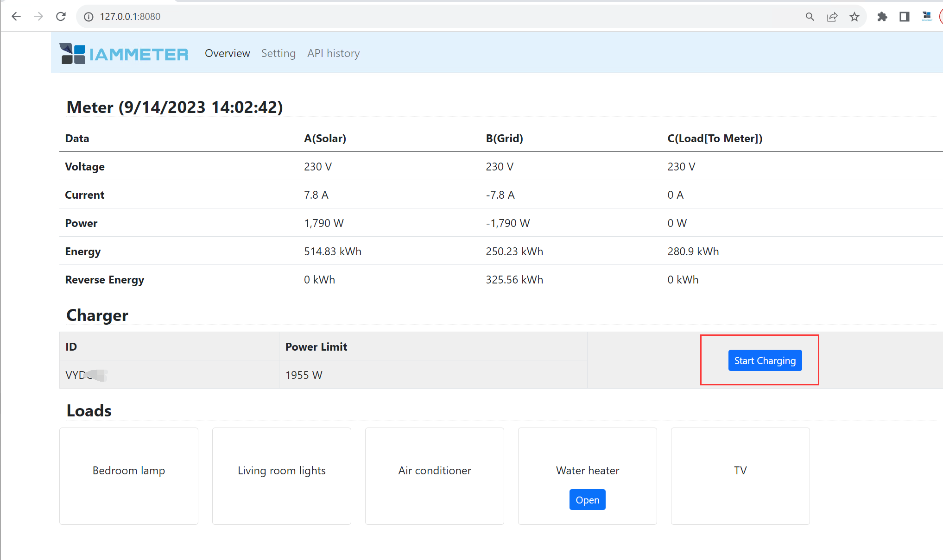Open the Setting tab
Screen dimensions: 943x560
[x=278, y=53]
